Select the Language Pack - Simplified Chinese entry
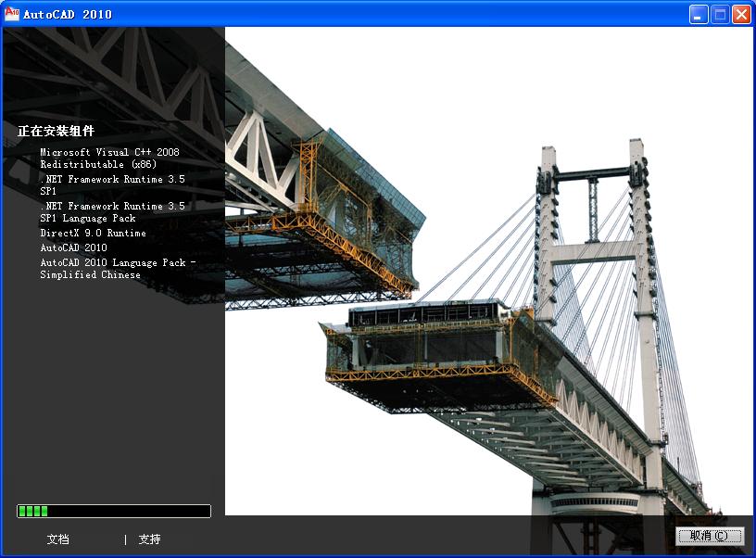 coord(117,269)
